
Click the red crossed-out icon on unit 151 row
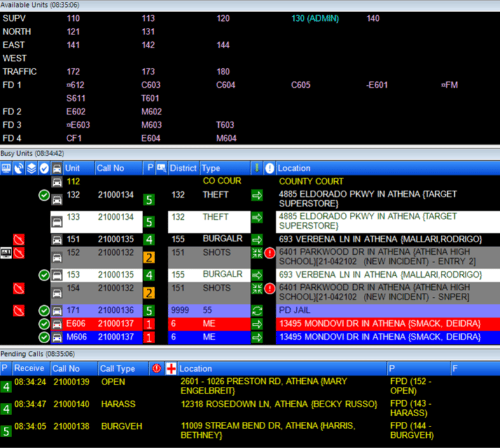click(19, 240)
